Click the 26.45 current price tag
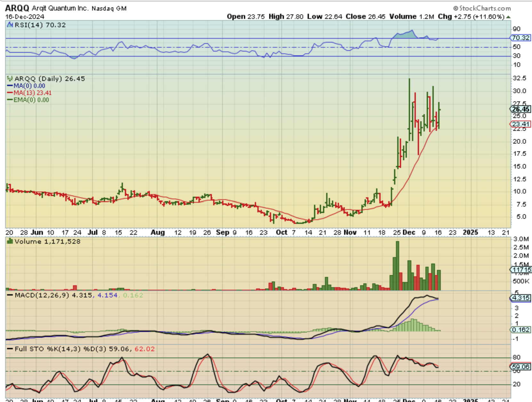Viewport: 532px width, 402px height. coord(520,109)
